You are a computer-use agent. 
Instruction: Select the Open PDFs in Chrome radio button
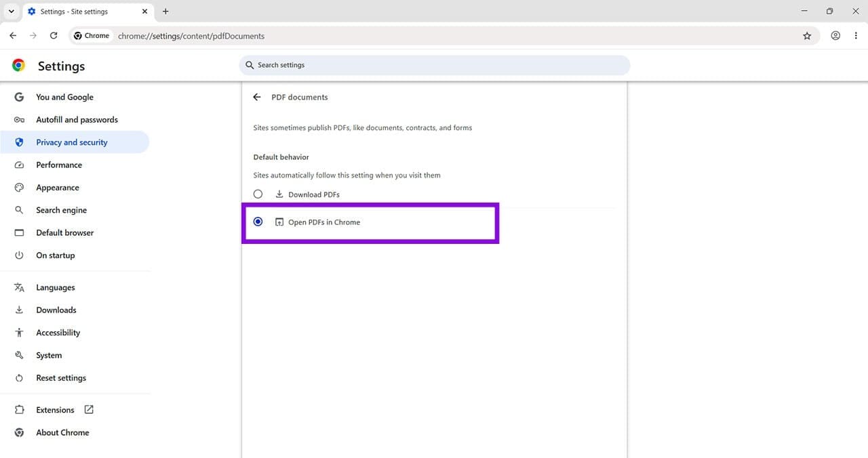coord(258,222)
